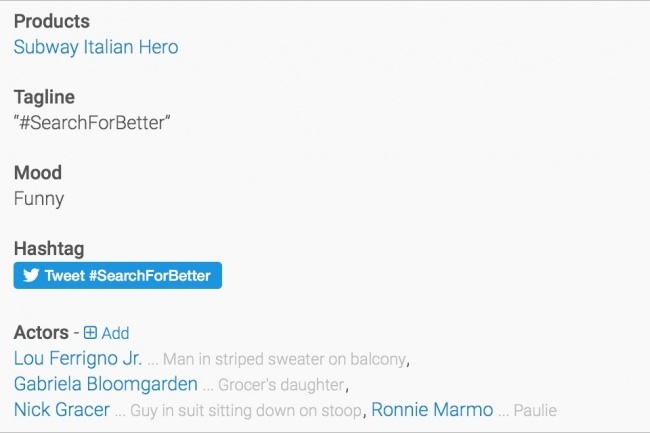Open Lou Ferrigno Jr. actor page
The image size is (650, 433).
coord(78,358)
